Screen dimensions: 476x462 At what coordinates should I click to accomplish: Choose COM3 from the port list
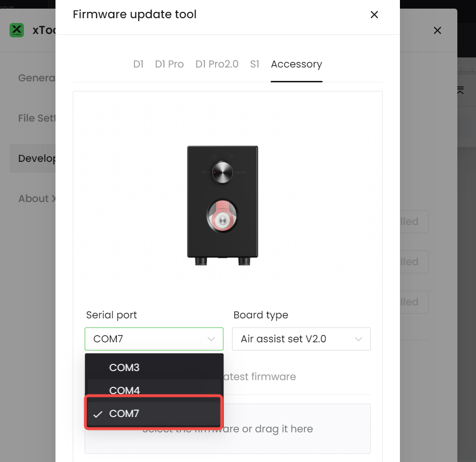pyautogui.click(x=154, y=368)
